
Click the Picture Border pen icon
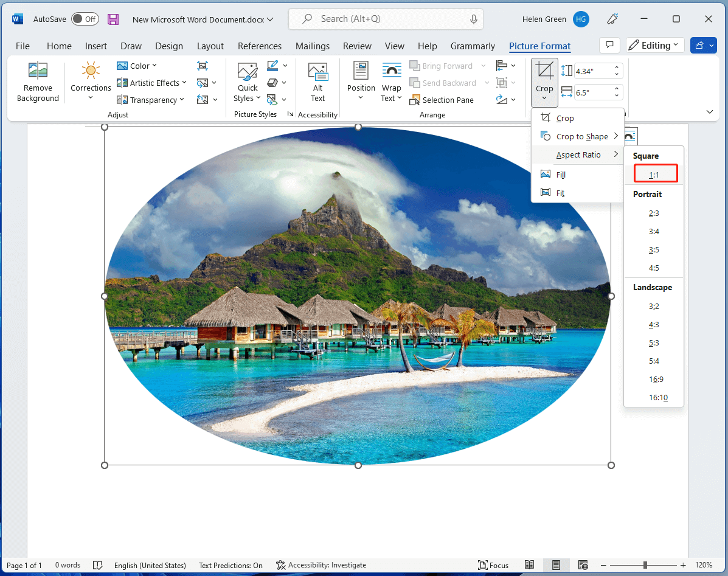click(x=272, y=65)
